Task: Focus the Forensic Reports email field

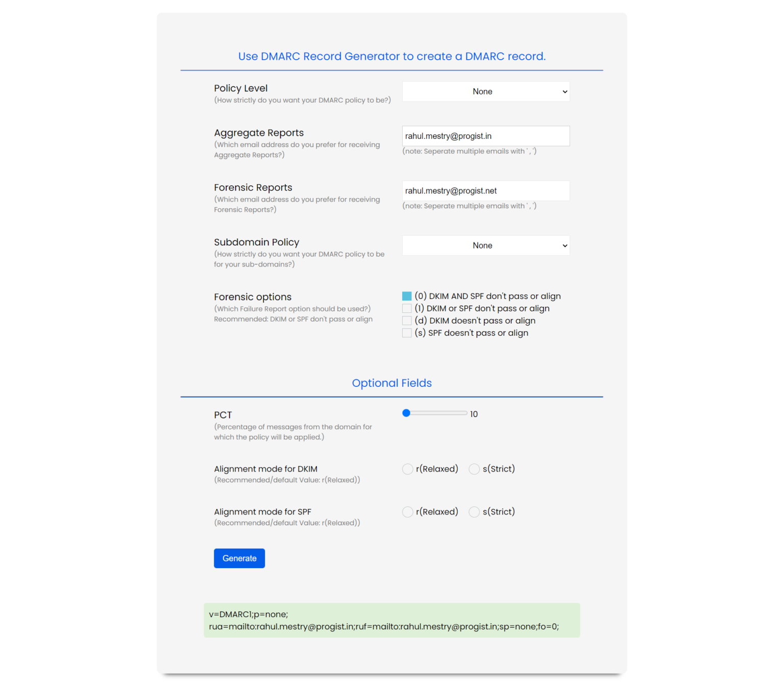Action: click(x=485, y=191)
